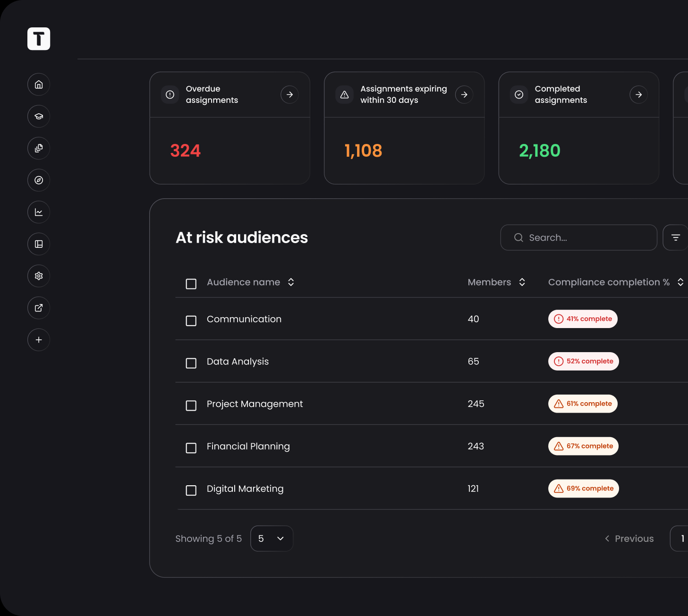Open the rows-per-page dropdown showing 5

[272, 539]
